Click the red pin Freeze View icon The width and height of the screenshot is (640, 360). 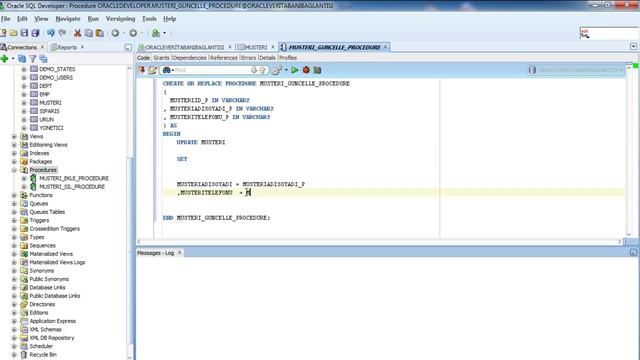pos(142,70)
